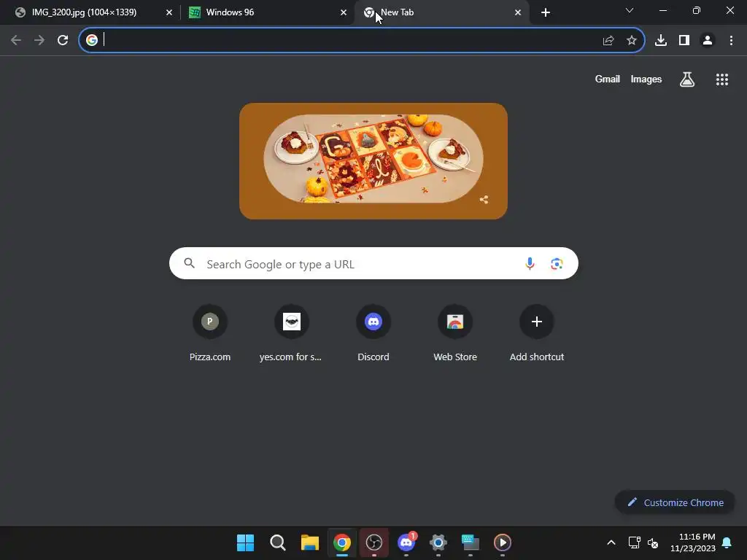747x560 pixels.
Task: Open yes.com shortcut
Action: 292,333
